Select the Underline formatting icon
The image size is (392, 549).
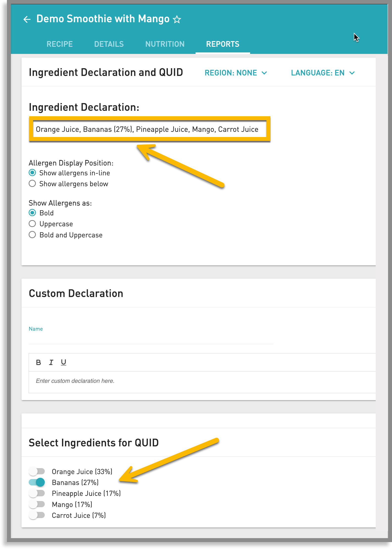(x=64, y=362)
